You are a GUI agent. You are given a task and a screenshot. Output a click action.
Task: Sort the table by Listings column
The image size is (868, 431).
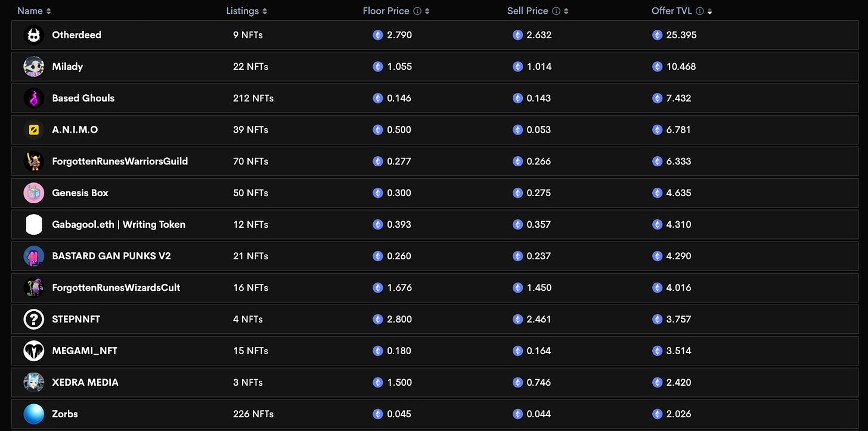(265, 11)
